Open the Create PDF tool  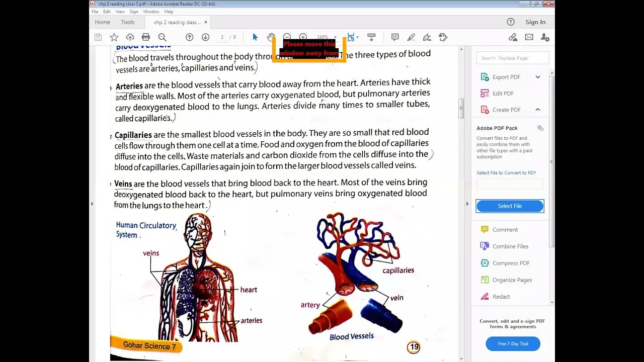[x=506, y=110]
